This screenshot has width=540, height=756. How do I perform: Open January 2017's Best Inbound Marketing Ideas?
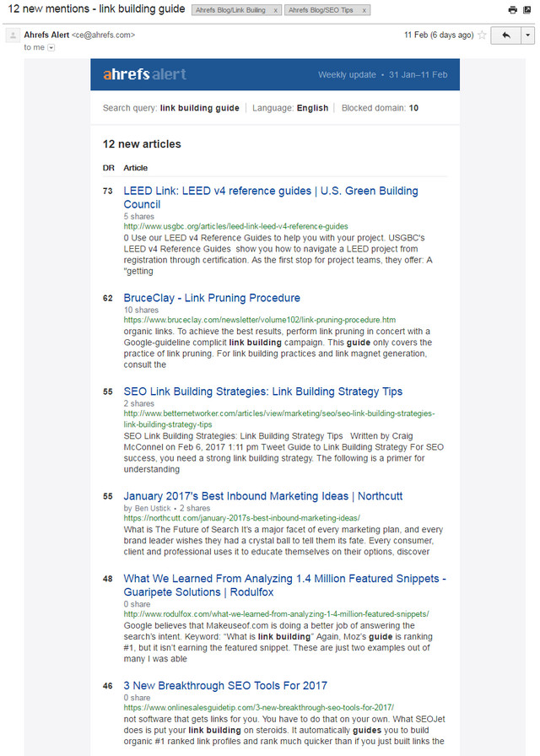pos(262,496)
